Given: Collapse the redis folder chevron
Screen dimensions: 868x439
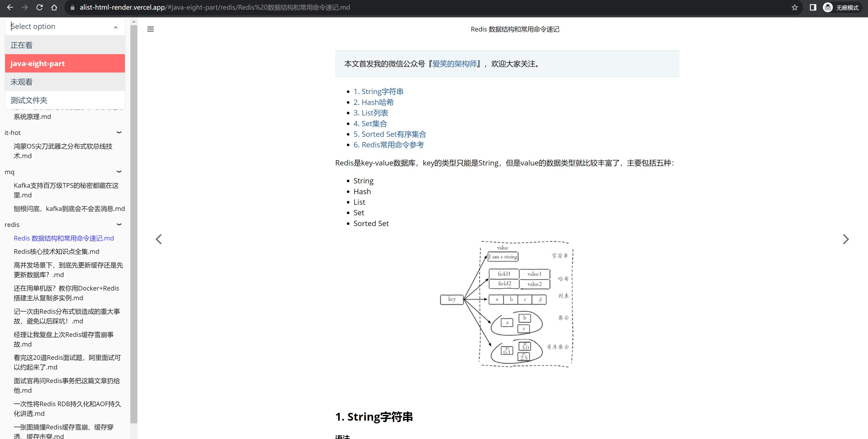Looking at the screenshot, I should (119, 224).
